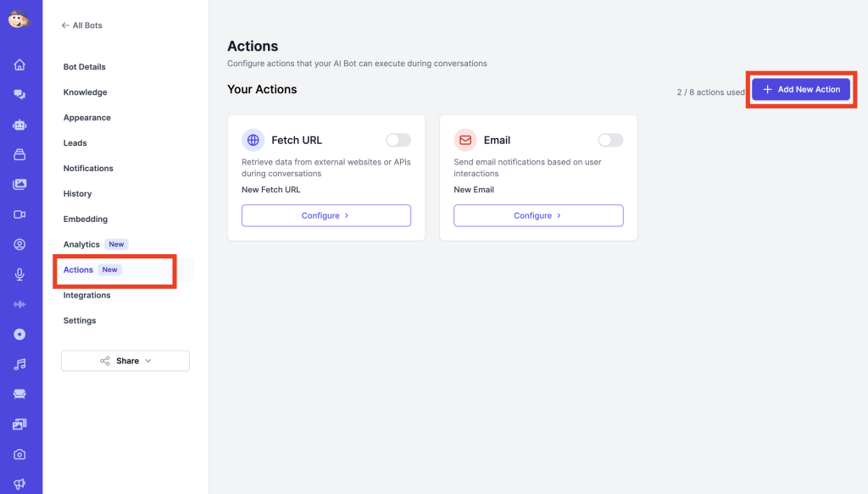Open Configure for Email action
868x494 pixels.
[x=538, y=216]
